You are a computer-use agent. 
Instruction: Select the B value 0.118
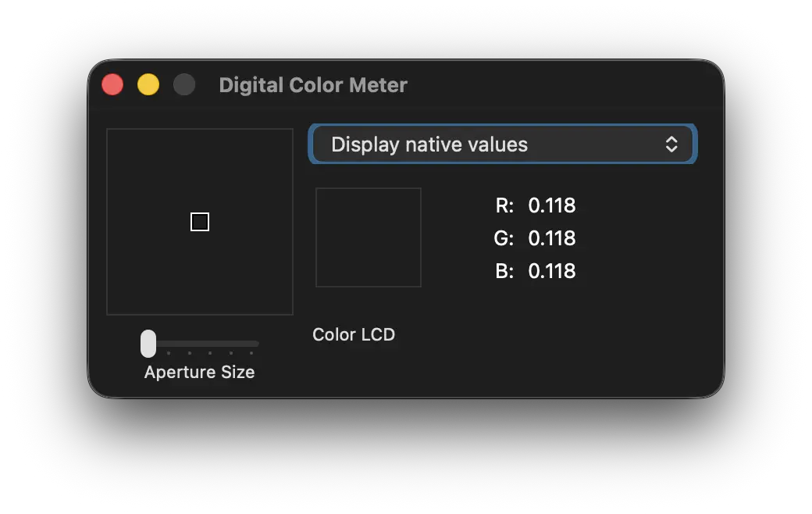pos(552,271)
